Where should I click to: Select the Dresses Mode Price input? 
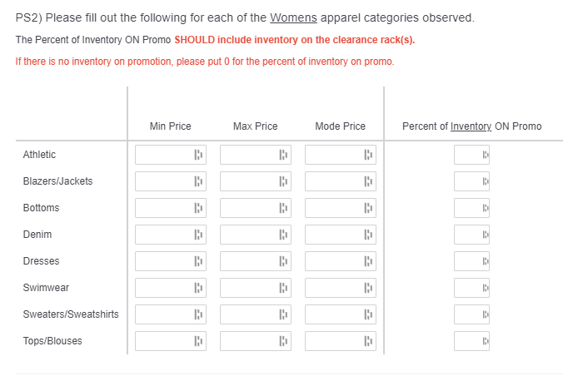tap(331, 261)
